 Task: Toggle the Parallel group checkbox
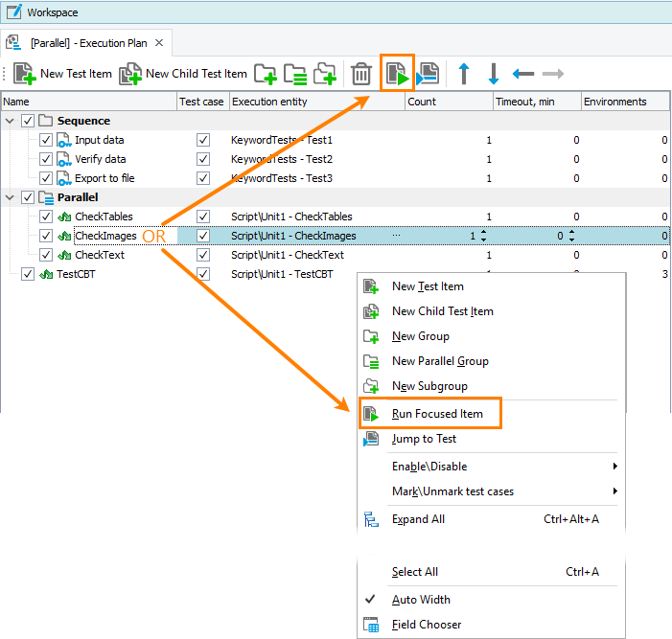click(x=28, y=197)
